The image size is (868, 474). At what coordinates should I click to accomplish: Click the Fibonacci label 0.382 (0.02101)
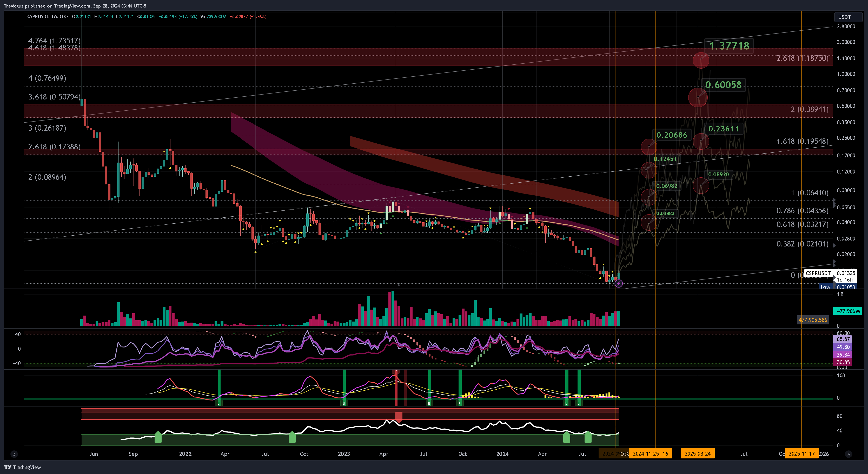tap(802, 244)
